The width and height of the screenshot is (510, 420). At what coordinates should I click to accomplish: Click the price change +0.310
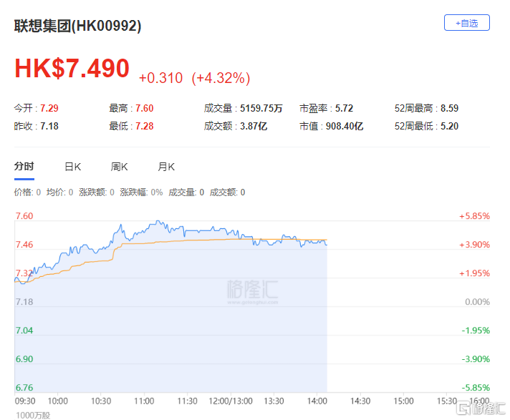[160, 78]
